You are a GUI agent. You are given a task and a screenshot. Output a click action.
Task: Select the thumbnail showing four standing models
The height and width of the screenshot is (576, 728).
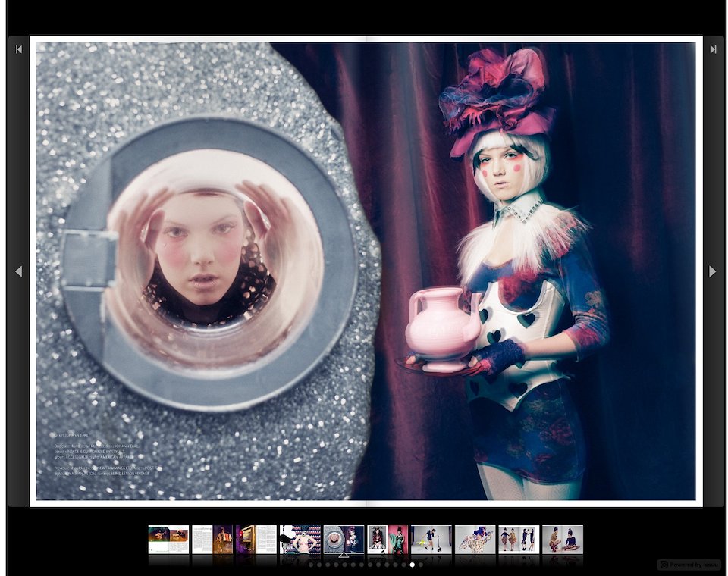point(519,539)
